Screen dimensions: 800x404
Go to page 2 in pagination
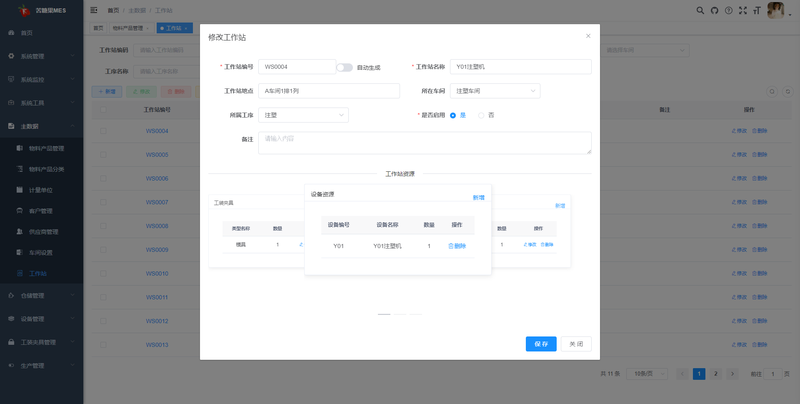[x=715, y=374]
